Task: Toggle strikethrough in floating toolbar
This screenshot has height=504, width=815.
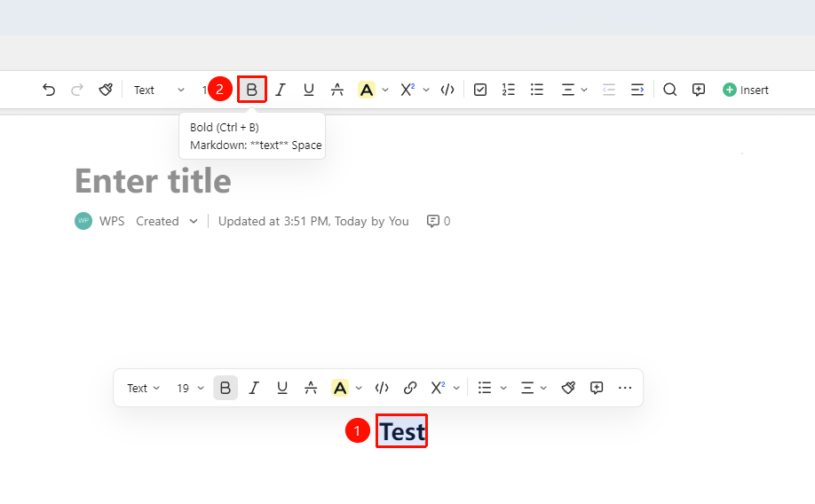Action: click(311, 388)
